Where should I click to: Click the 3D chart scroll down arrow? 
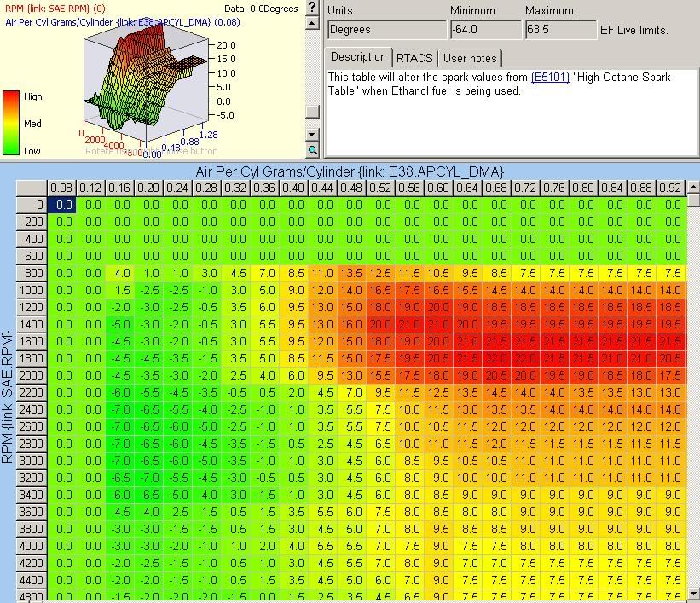click(x=313, y=135)
